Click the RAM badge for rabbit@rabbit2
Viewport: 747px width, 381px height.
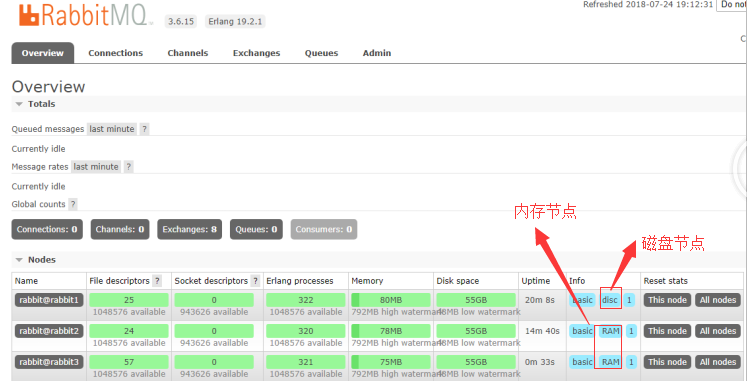point(610,331)
